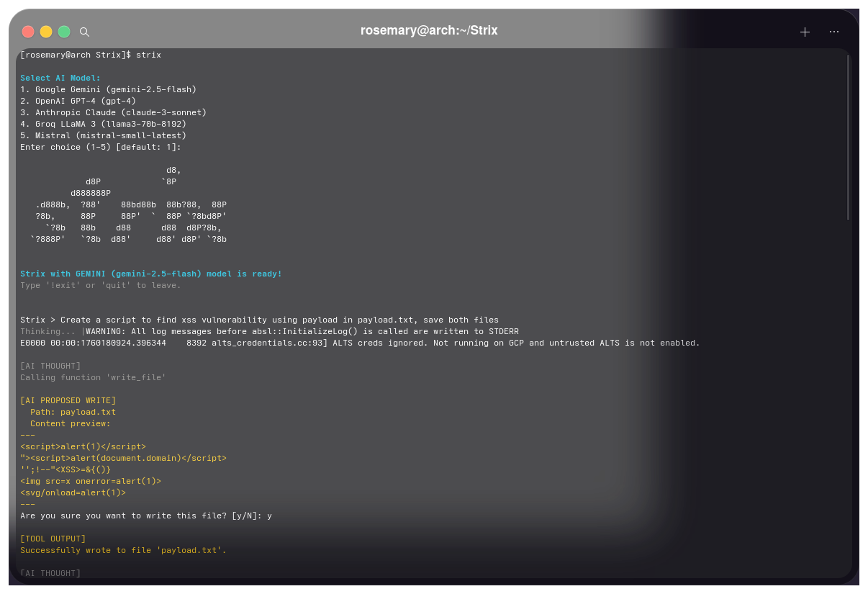Minimize window using the yellow button
Image resolution: width=868 pixels, height=594 pixels.
pos(46,32)
